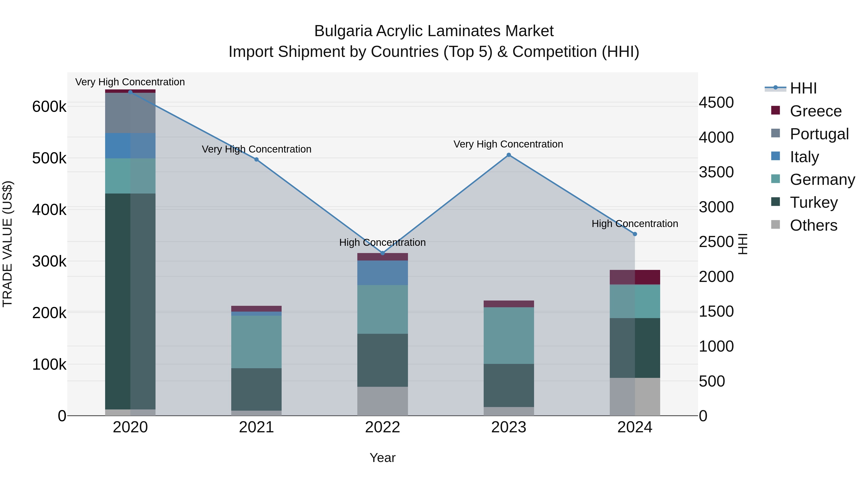Click the 2024 HHI data point marker

[635, 234]
